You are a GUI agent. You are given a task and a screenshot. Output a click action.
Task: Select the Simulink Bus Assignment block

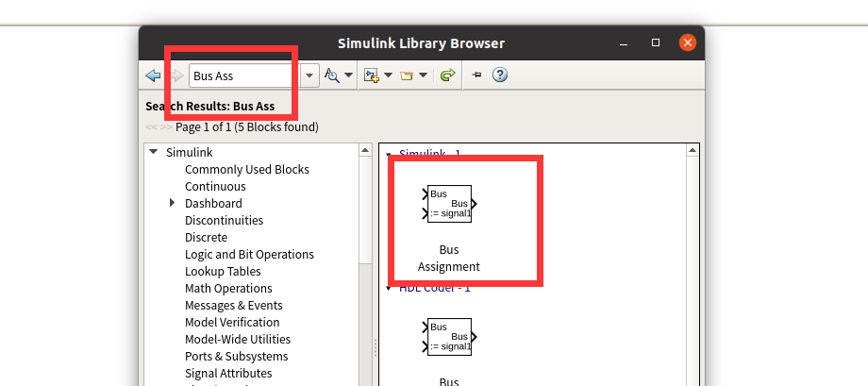(x=449, y=204)
